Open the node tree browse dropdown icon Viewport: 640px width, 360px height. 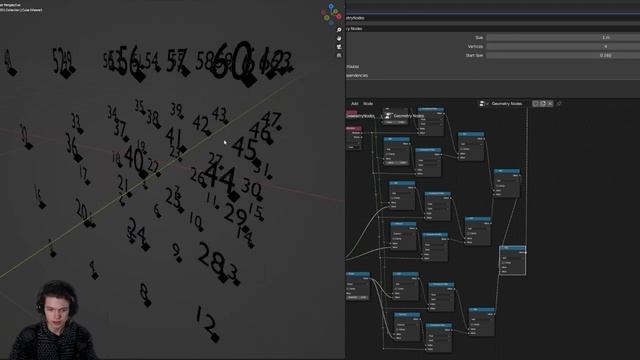[x=484, y=104]
